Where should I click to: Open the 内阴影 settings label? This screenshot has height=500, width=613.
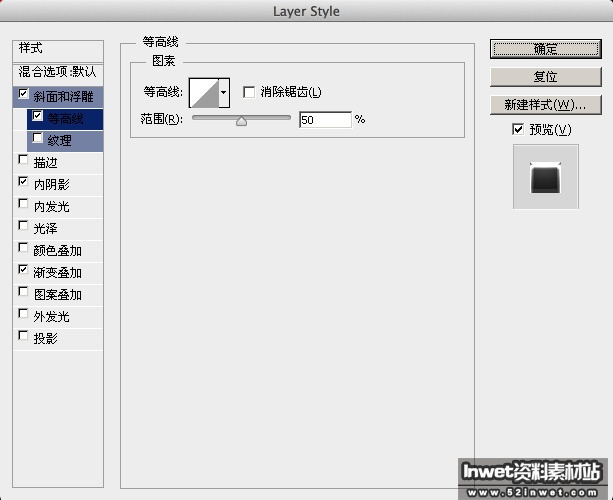[52, 185]
